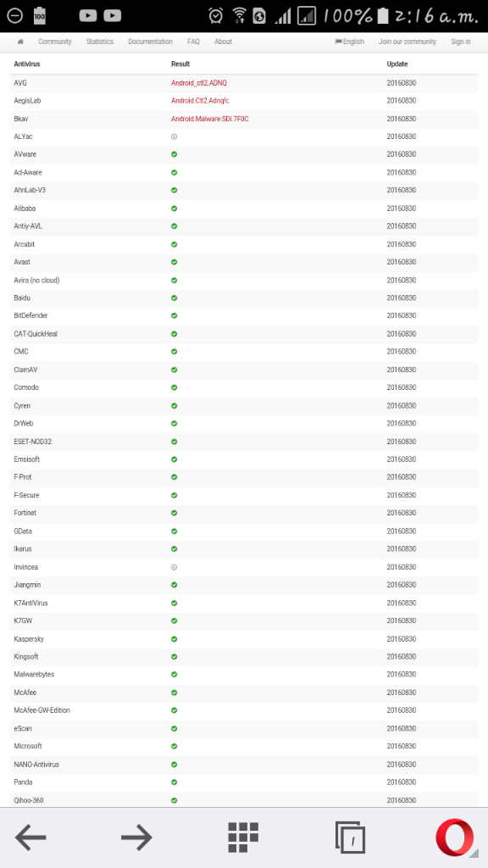Click the Join our community link
488x868 pixels.
coord(408,42)
